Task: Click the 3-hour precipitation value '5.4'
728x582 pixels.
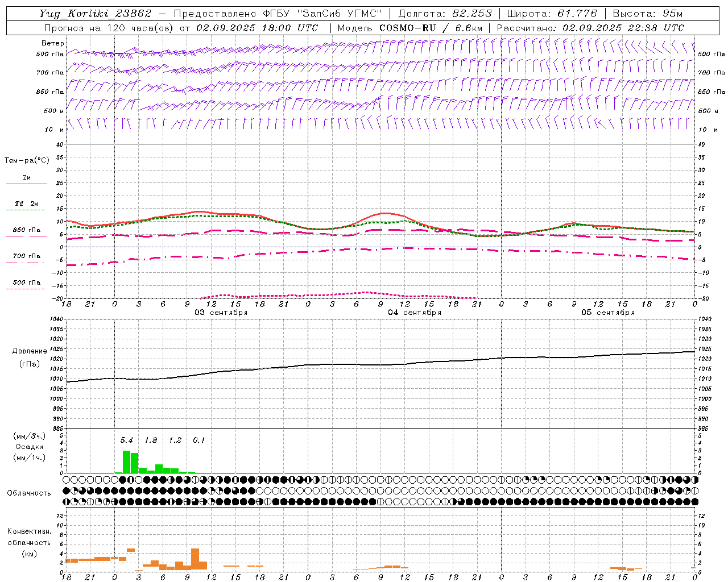Action: pyautogui.click(x=126, y=440)
